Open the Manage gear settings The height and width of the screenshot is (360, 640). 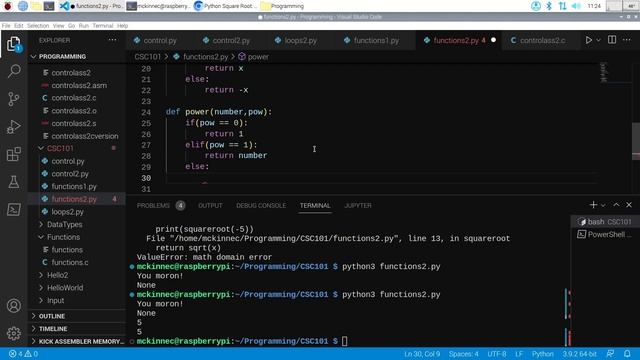13,333
